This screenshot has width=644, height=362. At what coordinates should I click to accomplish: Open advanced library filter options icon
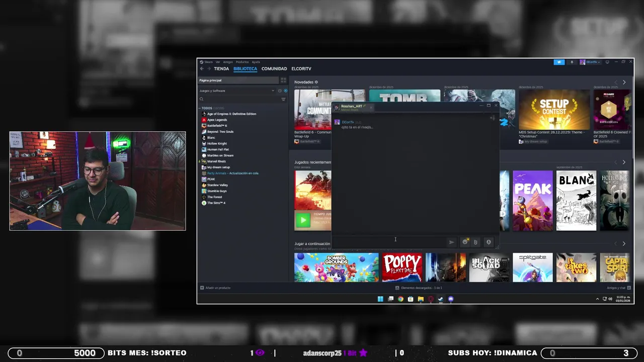tap(283, 99)
